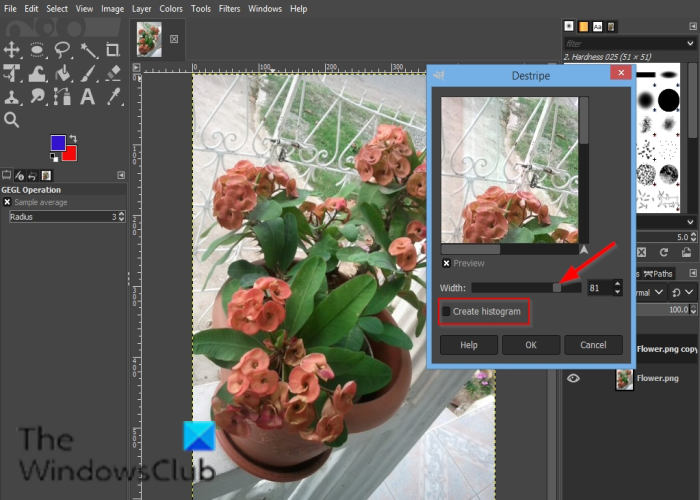Click the blue foreground color swatch
Viewport: 700px width, 500px height.
coord(58,144)
